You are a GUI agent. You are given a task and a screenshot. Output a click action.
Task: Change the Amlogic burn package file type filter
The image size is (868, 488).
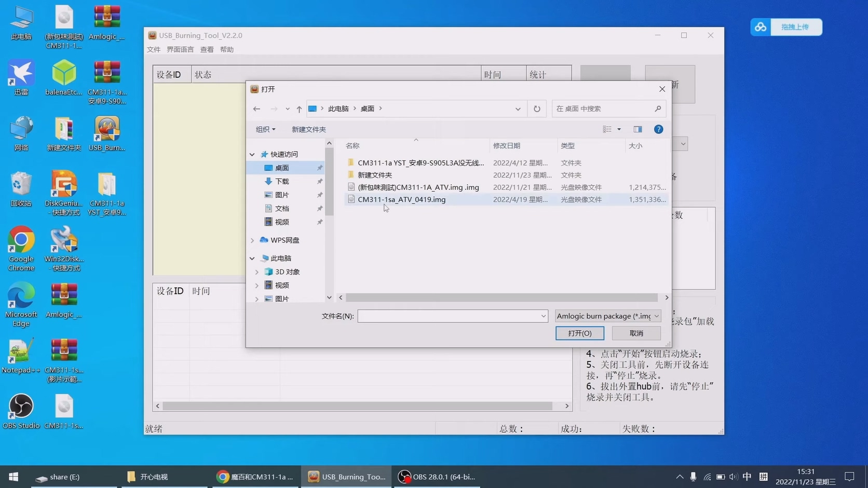click(607, 316)
